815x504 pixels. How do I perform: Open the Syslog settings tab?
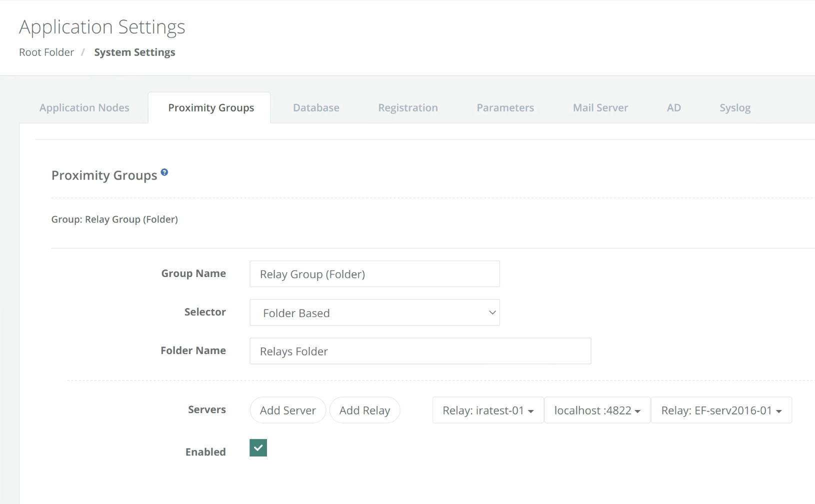734,107
